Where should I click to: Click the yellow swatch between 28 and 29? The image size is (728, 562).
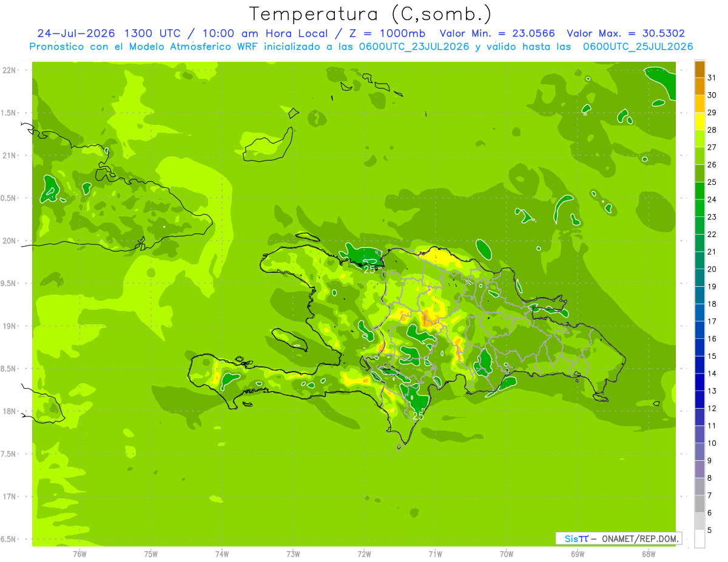[699, 121]
